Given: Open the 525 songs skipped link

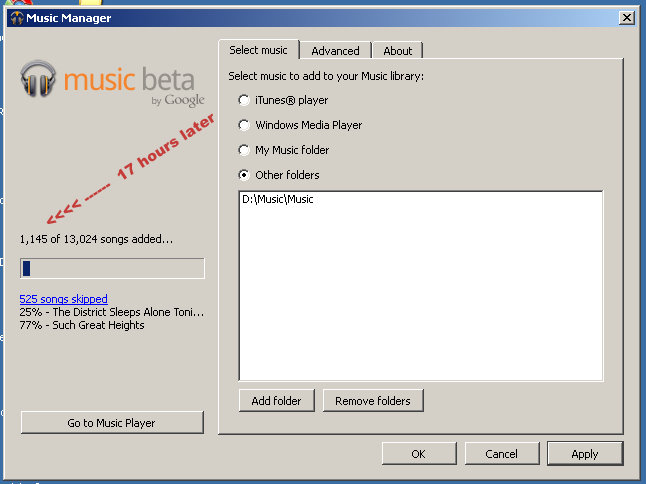Looking at the screenshot, I should [x=63, y=299].
